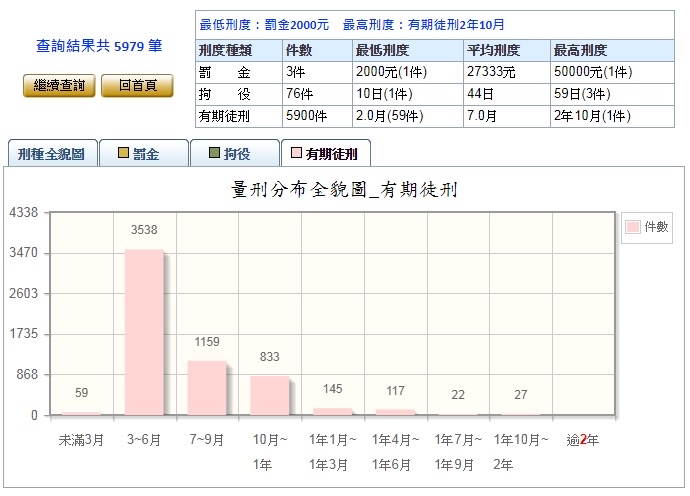Image resolution: width=690 pixels, height=496 pixels.
Task: Click the pink 件數 legend swatch
Action: point(633,227)
